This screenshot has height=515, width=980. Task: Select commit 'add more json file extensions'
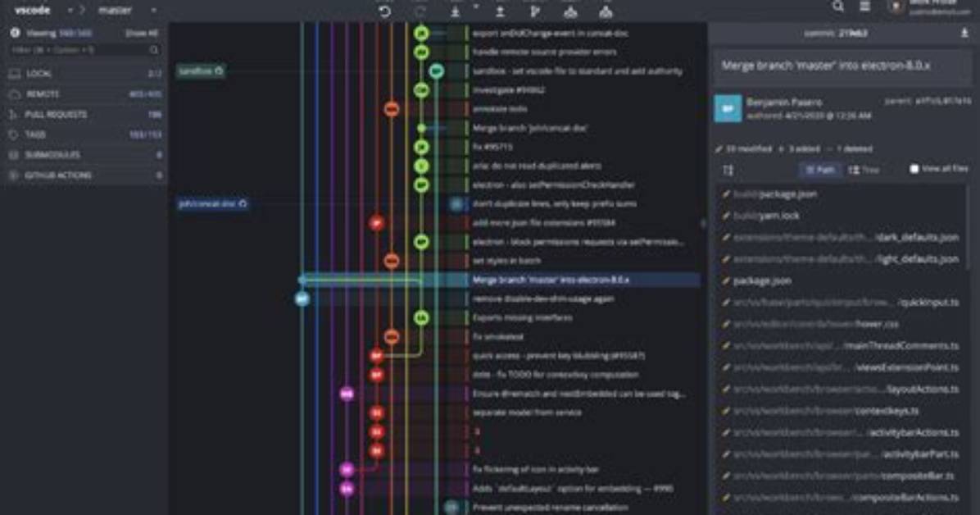(x=544, y=223)
